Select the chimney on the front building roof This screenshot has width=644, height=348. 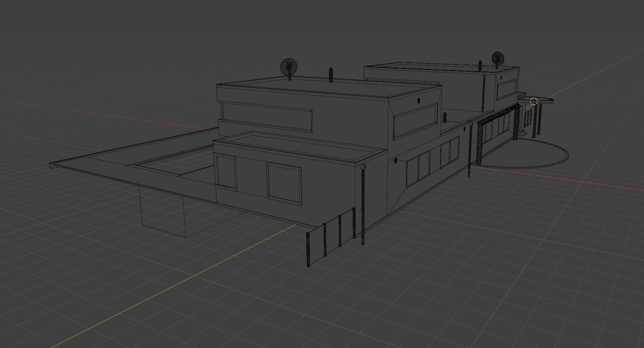click(331, 74)
